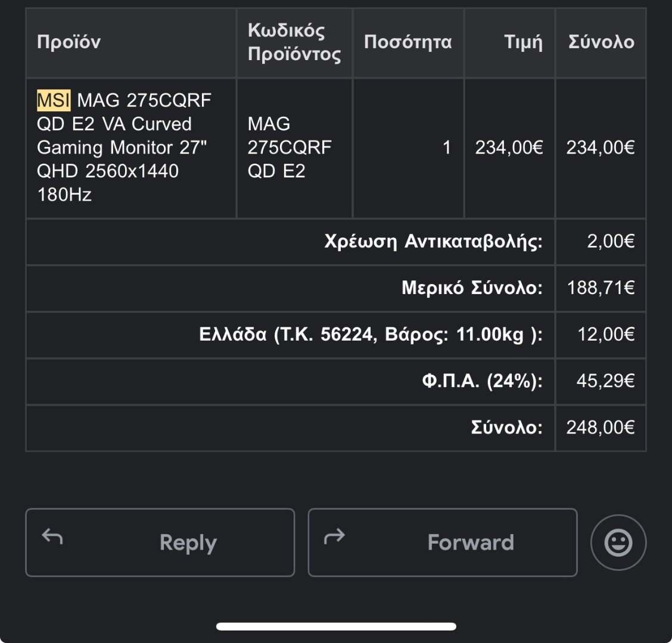Click the Ποσότητα column header

407,42
